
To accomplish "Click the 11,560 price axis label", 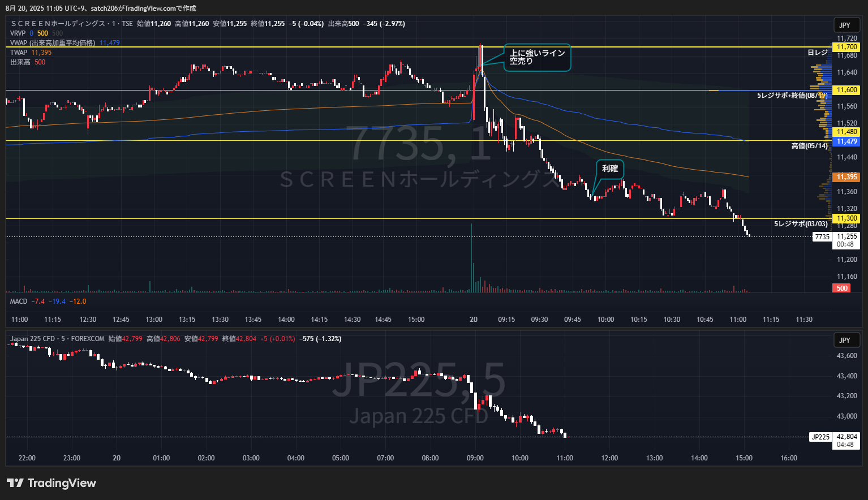I will pos(846,106).
